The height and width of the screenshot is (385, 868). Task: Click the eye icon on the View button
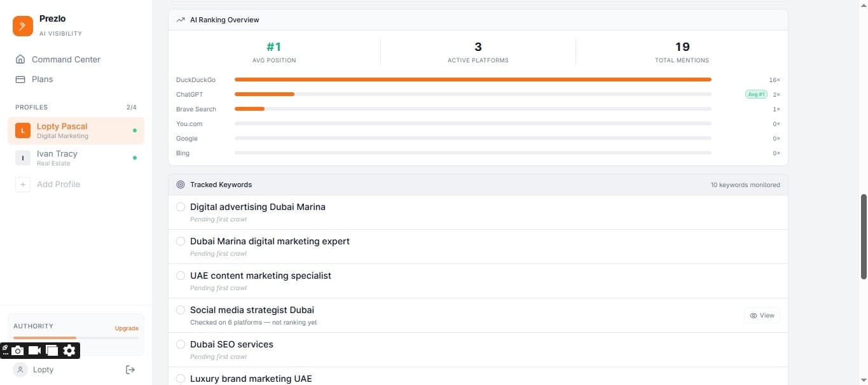(x=753, y=315)
